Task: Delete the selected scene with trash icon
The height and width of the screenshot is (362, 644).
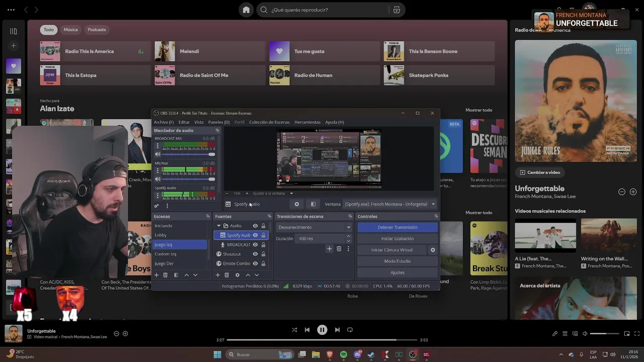Action: [166, 275]
